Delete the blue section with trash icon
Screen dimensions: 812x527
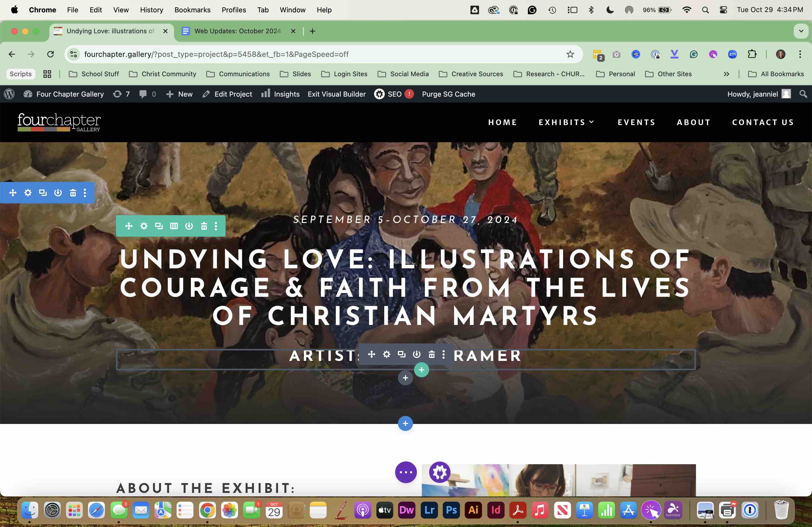[x=73, y=193]
